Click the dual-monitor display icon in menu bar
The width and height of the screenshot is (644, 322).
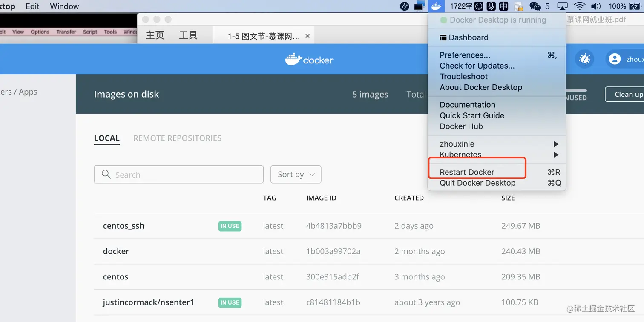pos(420,6)
